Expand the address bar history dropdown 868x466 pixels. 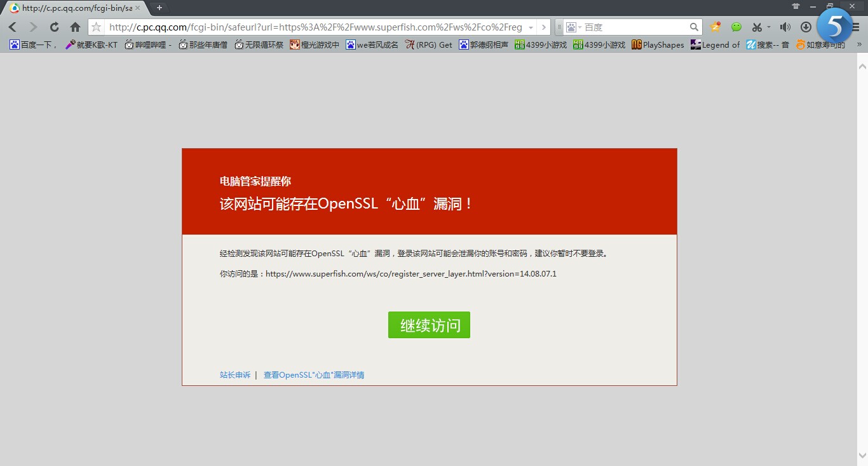coord(531,27)
